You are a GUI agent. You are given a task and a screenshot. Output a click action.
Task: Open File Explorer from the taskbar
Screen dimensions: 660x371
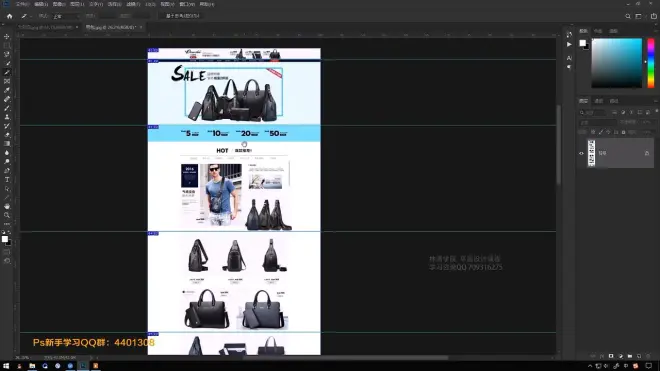(x=32, y=366)
